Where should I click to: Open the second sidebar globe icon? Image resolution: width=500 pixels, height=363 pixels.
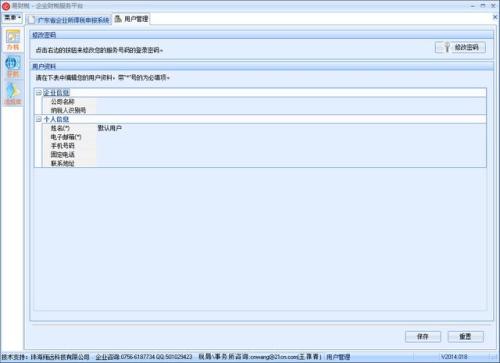click(x=13, y=67)
